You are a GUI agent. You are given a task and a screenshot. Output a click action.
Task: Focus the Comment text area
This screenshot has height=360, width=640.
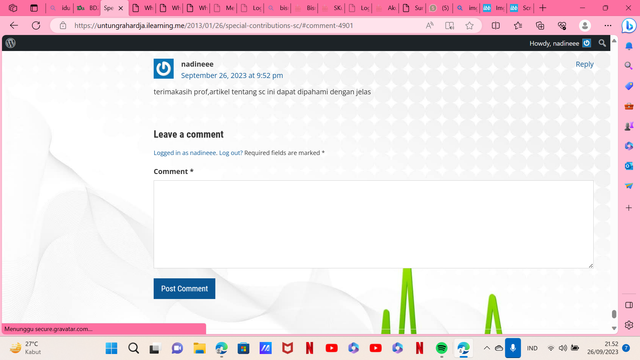pyautogui.click(x=373, y=224)
